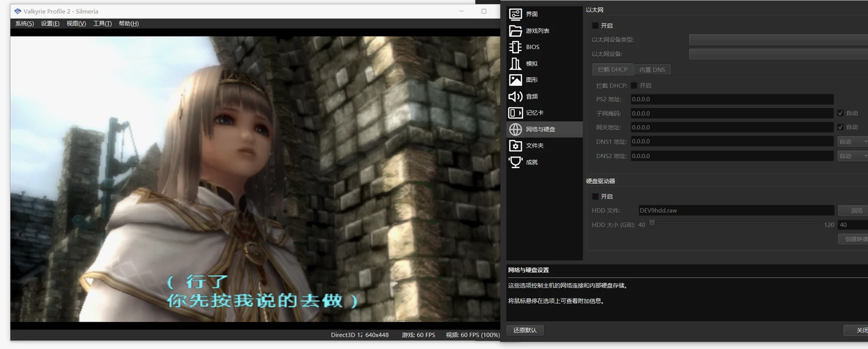This screenshot has width=868, height=349.
Task: Select the 音频 speaker icon
Action: [515, 96]
